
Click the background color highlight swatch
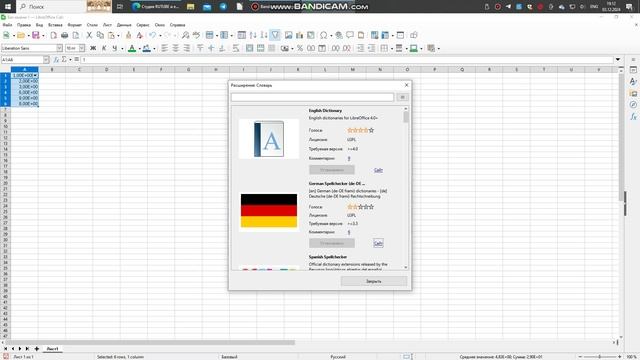[x=147, y=48]
